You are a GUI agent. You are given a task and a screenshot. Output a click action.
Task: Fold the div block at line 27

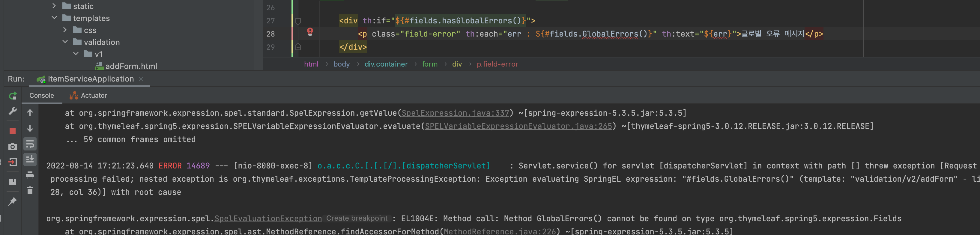coord(298,21)
